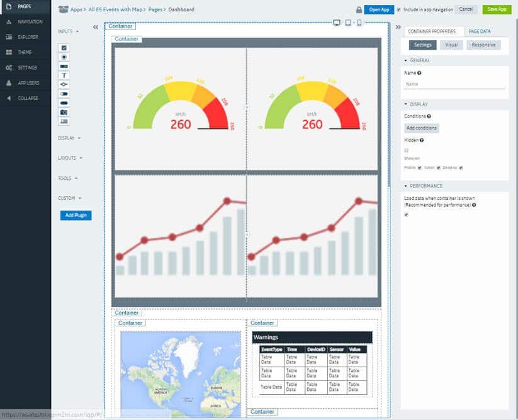
Task: Pick the text input 'T' widget icon
Action: tap(64, 75)
